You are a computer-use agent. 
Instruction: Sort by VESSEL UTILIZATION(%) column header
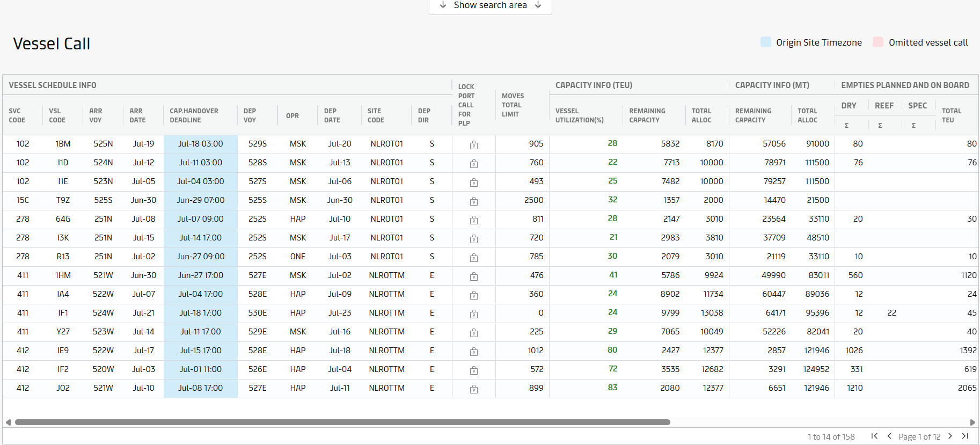pyautogui.click(x=579, y=115)
